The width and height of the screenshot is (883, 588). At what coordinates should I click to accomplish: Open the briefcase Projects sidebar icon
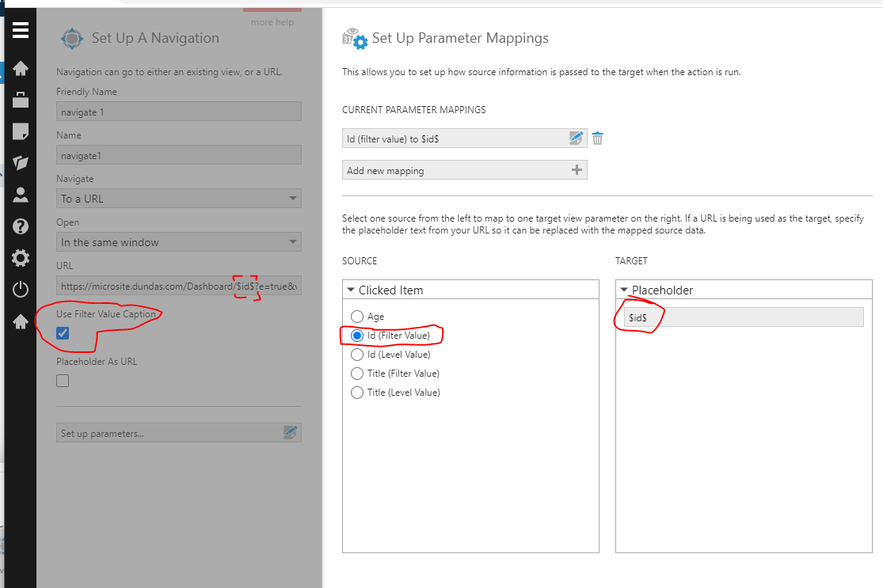[21, 100]
